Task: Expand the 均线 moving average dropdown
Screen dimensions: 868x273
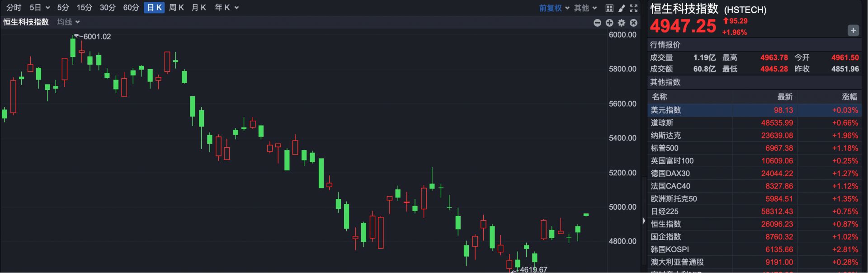Action: tap(68, 22)
